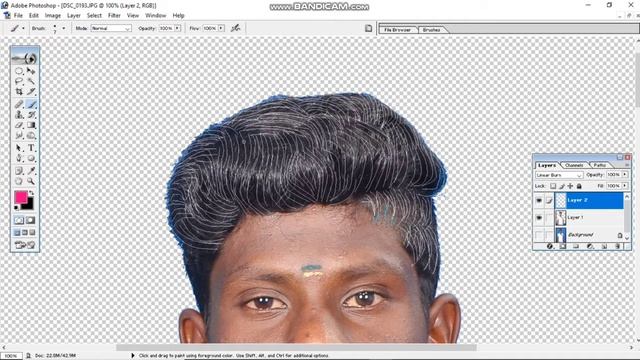The image size is (640, 360).
Task: Switch to Full Screen mode
Action: (32, 233)
